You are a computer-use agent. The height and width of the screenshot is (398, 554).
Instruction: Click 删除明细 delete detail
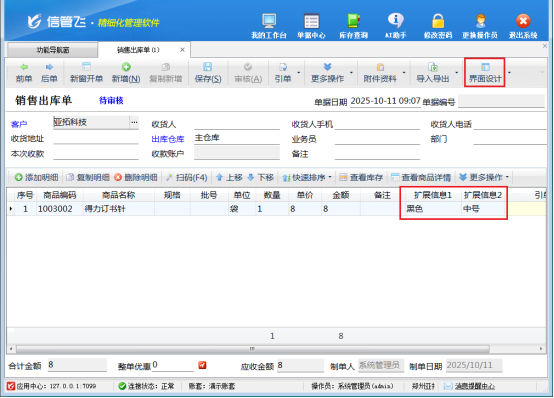pos(136,177)
